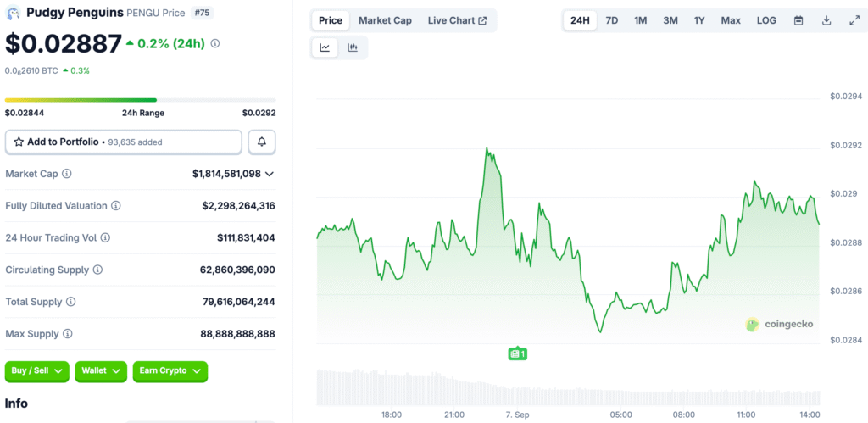Toggle LOG scale on the chart
Image resolution: width=868 pixels, height=423 pixels.
coord(766,20)
